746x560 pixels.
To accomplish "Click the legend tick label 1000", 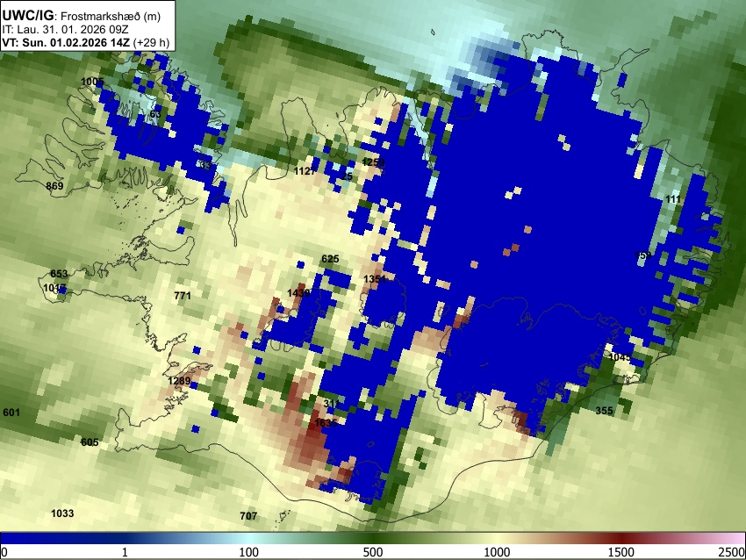I will point(497,552).
